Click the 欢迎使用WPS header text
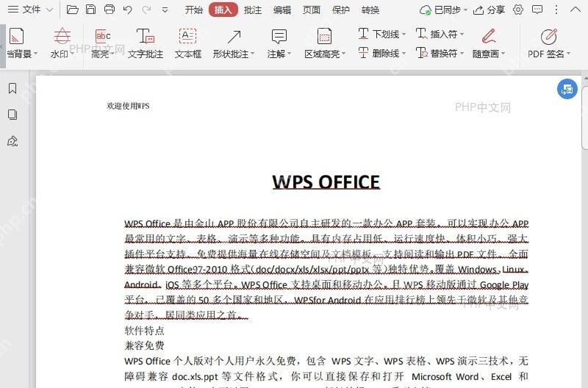 128,106
